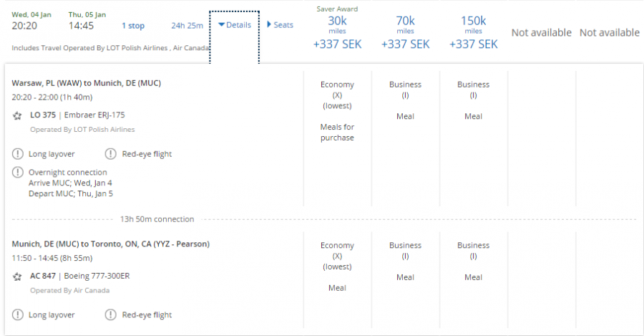644x336 pixels.
Task: Click the Warsaw to Munich segment heading
Action: [x=87, y=83]
